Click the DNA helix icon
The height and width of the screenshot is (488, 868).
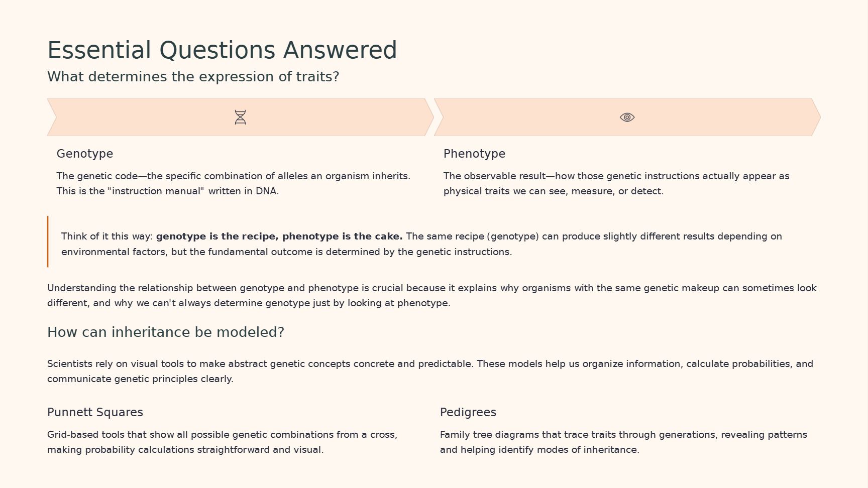coord(240,117)
